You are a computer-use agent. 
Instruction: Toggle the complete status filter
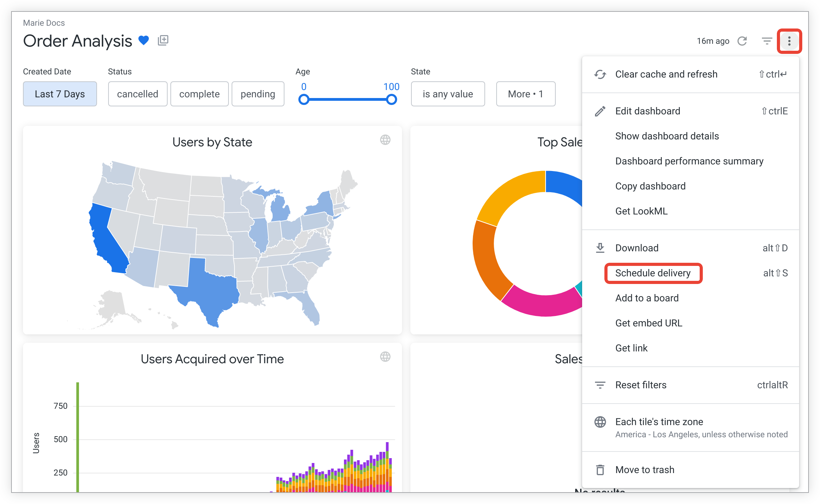coord(199,94)
